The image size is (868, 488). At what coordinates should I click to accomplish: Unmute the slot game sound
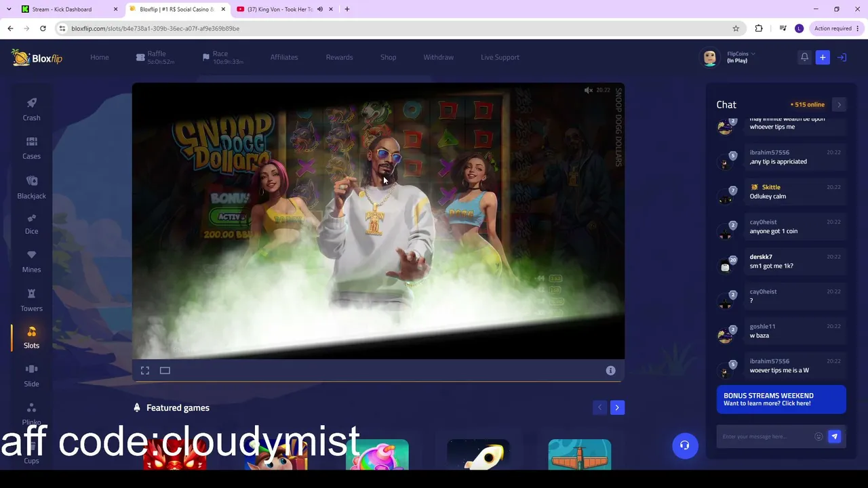[588, 90]
